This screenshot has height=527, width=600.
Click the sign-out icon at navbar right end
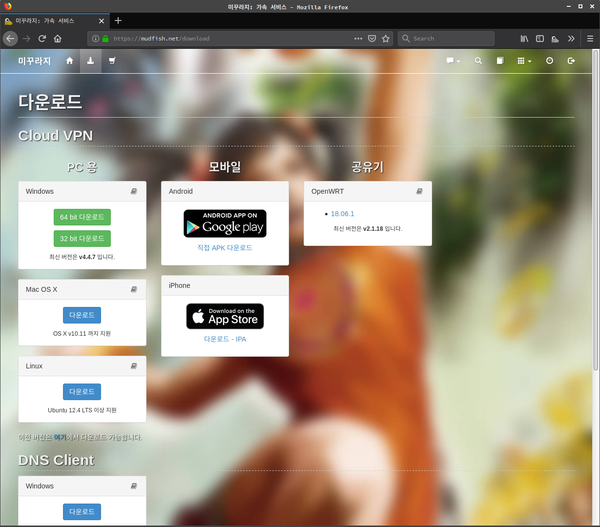pyautogui.click(x=571, y=61)
